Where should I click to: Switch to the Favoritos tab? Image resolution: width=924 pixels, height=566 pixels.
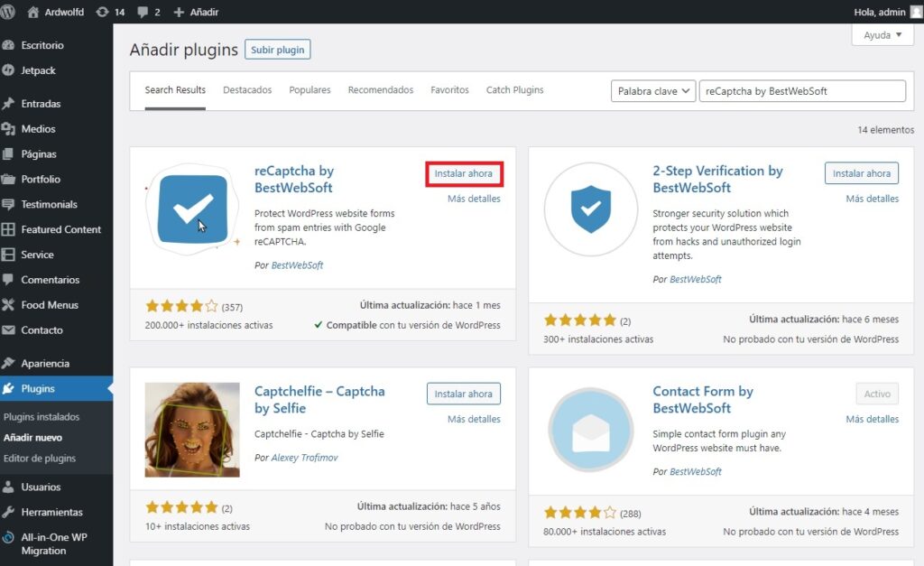click(x=449, y=90)
